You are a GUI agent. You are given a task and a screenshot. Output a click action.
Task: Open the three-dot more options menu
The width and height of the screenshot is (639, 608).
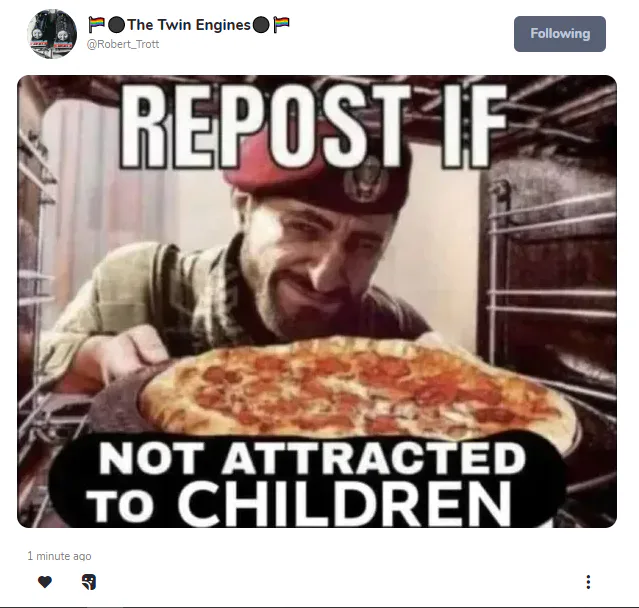pyautogui.click(x=588, y=582)
